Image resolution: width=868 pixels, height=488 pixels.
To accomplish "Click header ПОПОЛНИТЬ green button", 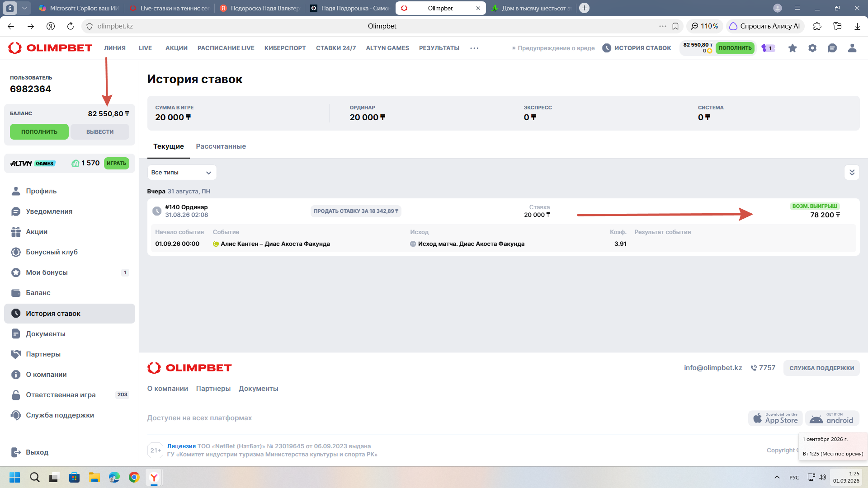I will click(735, 48).
